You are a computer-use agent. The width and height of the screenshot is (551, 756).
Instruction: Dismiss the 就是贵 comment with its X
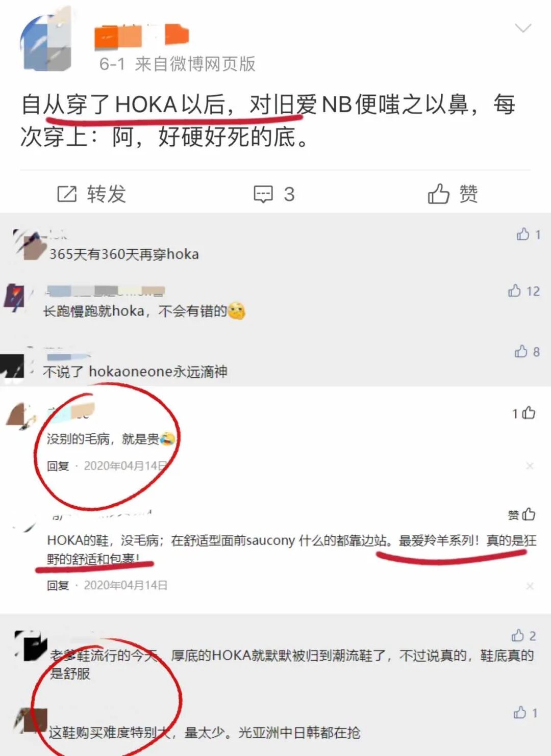530,466
